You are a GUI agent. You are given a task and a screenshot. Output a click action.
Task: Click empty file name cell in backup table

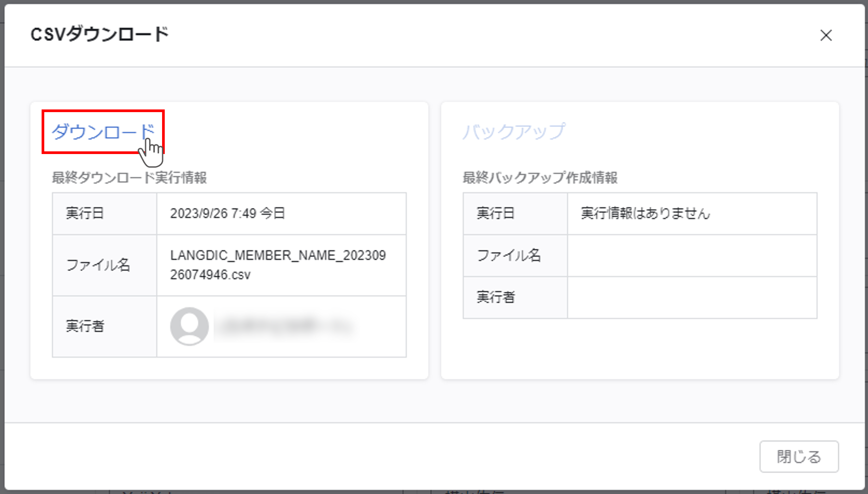692,255
